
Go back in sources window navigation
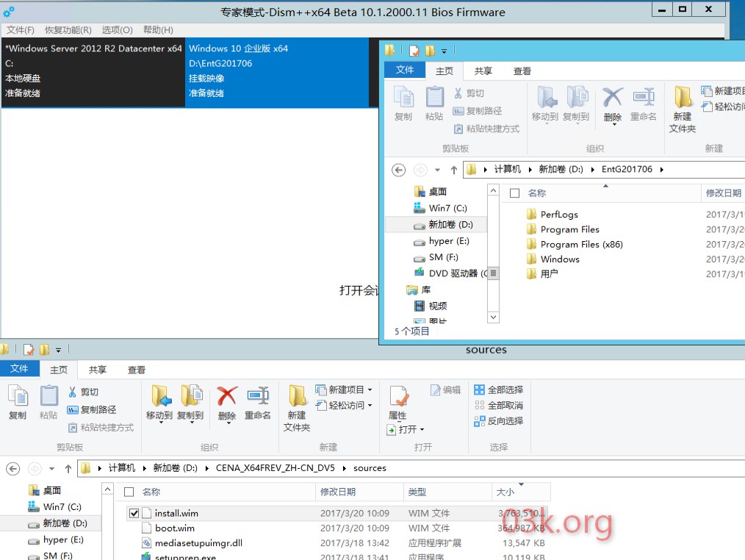[12, 469]
